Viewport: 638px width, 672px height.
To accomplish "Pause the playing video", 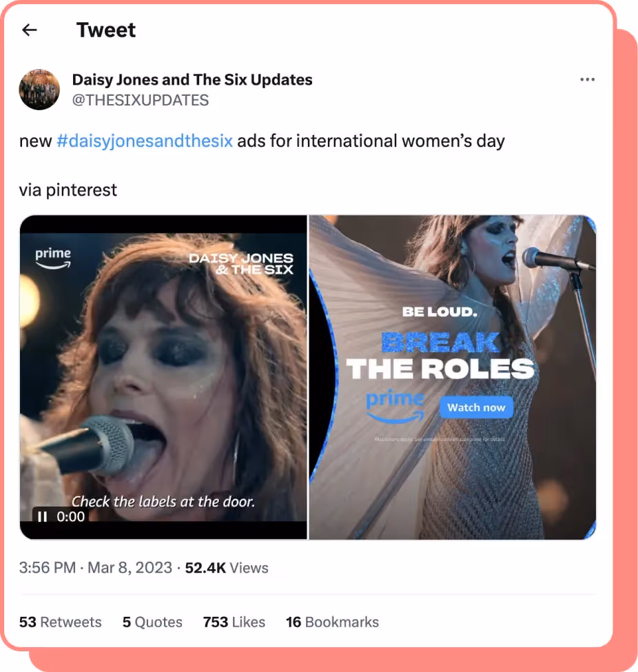I will (x=42, y=516).
